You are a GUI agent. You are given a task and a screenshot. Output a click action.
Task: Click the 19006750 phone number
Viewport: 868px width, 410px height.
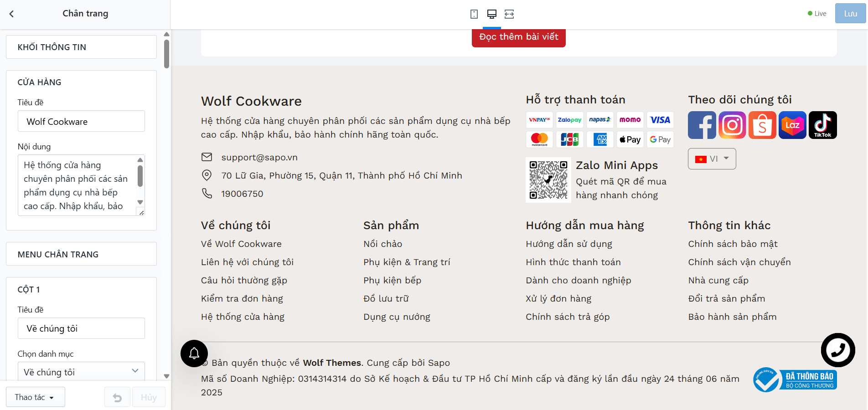tap(242, 194)
